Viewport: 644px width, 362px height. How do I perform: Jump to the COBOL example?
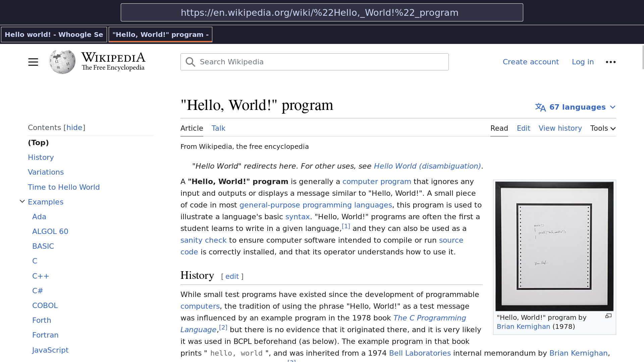[x=45, y=306]
